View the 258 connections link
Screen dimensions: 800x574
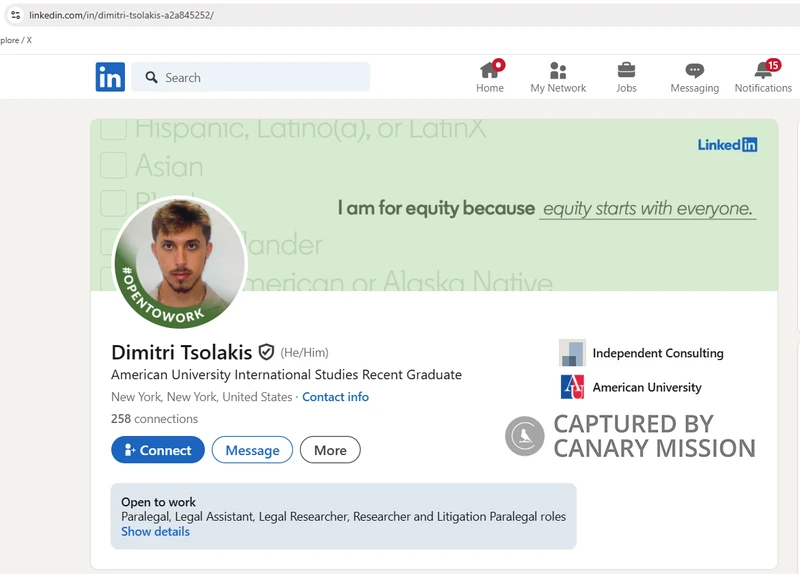pos(154,419)
